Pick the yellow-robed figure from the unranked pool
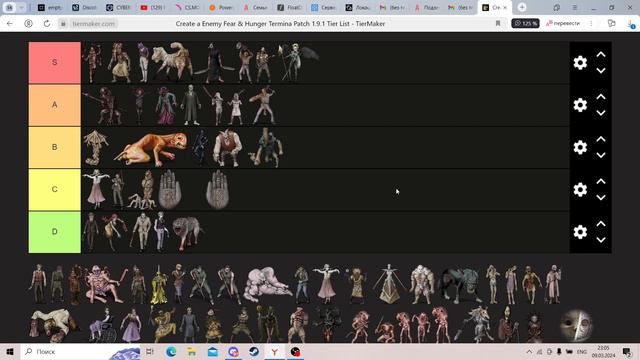Viewport: 640px width, 360px height. [x=159, y=285]
